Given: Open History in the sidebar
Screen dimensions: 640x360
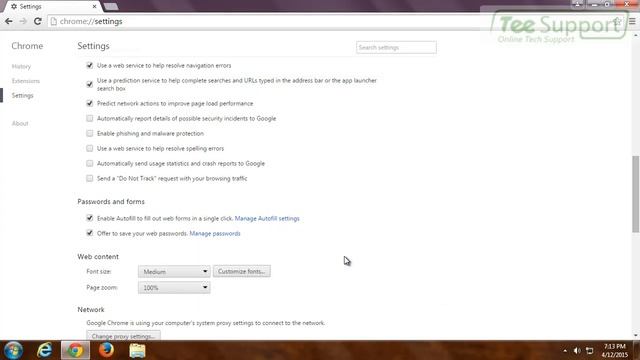Looking at the screenshot, I should tap(21, 67).
